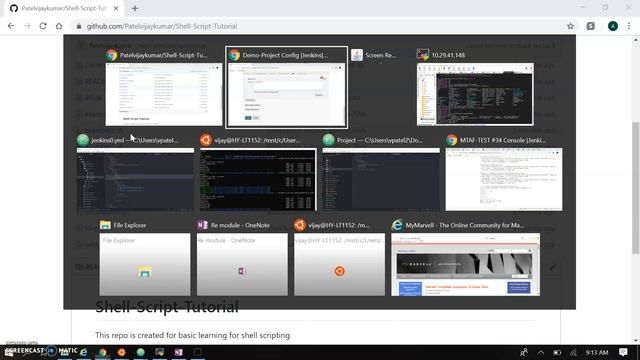The width and height of the screenshot is (640, 360).
Task: Click Chrome icon beside Patelvijaykumar/Shell-Script title
Action: [x=111, y=55]
